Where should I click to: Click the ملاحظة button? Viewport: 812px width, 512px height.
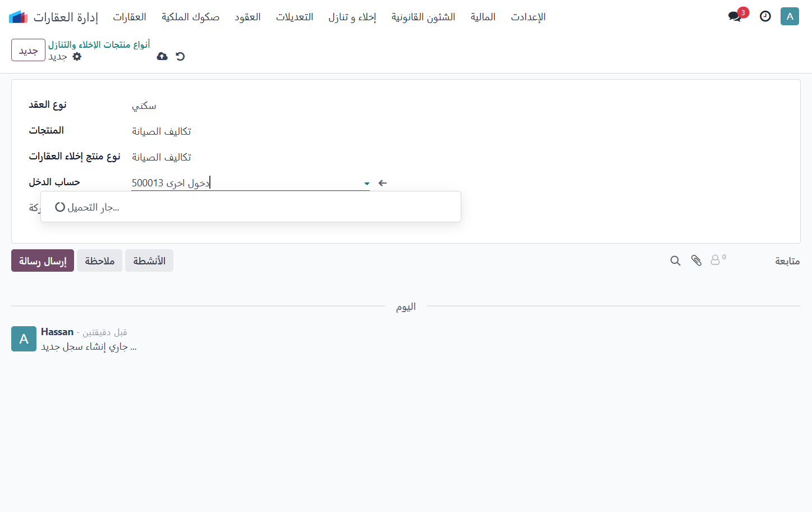pos(99,260)
